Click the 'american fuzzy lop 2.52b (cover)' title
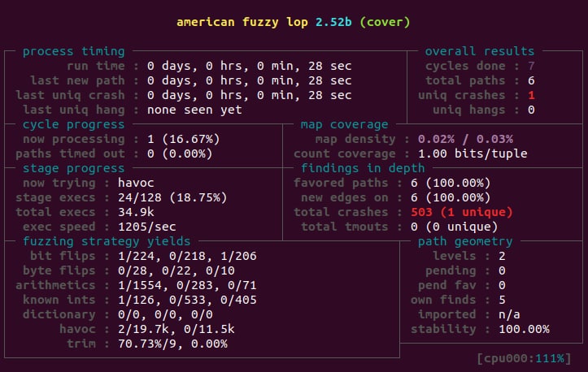The image size is (588, 372). [x=294, y=22]
